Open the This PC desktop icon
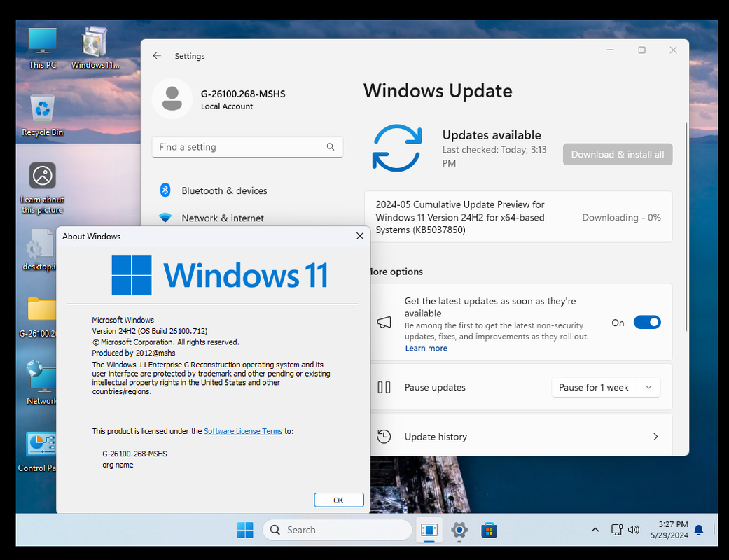729x560 pixels. [x=42, y=48]
